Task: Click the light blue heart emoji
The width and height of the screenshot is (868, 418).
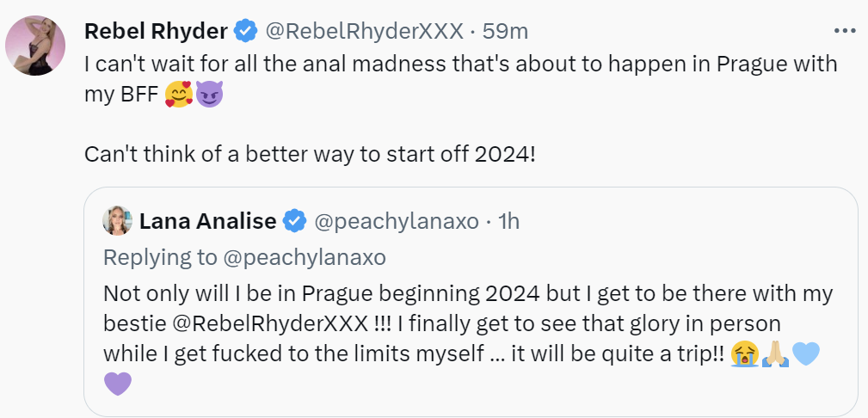Action: (x=805, y=353)
